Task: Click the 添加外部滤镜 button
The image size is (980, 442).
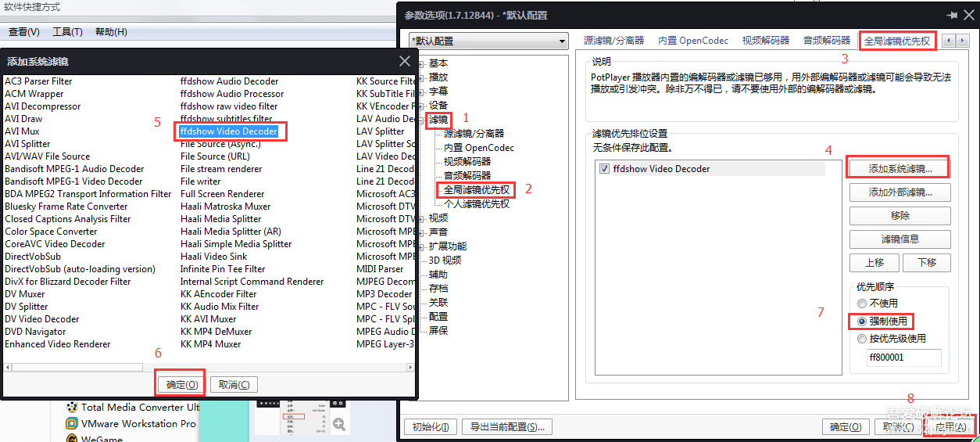Action: (x=900, y=192)
